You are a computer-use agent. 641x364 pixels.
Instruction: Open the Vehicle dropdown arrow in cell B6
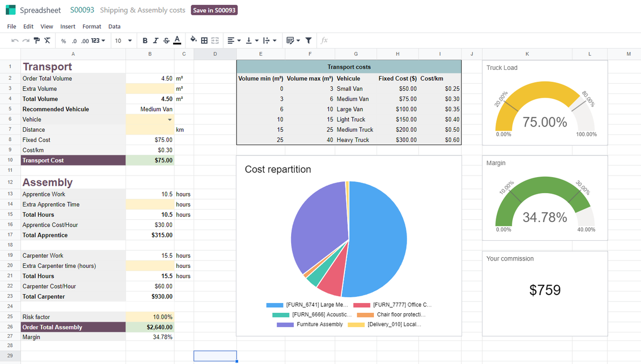[x=170, y=120]
